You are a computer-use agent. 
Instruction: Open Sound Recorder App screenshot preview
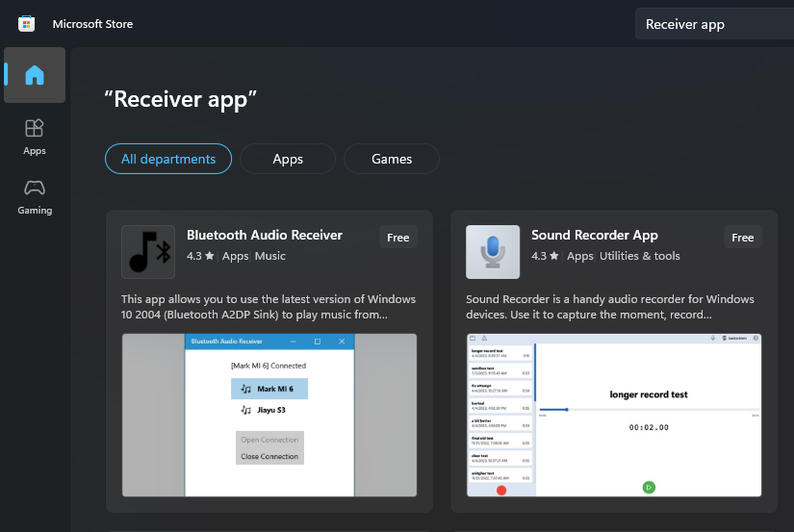point(614,415)
